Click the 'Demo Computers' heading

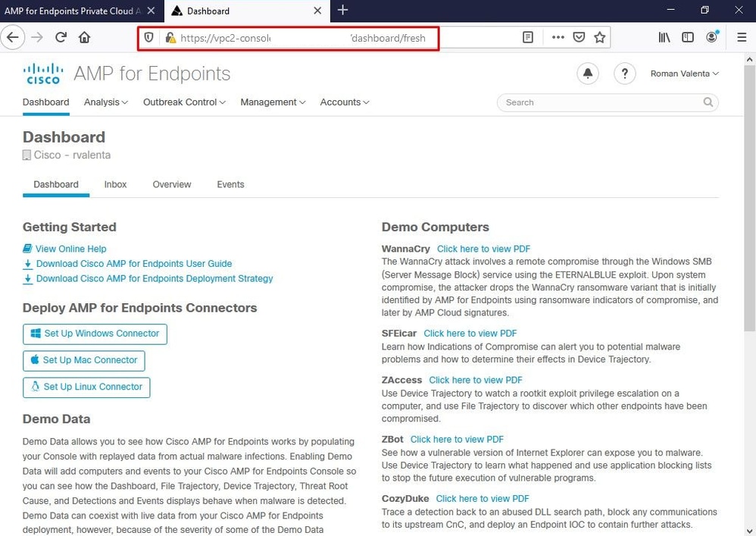pyautogui.click(x=435, y=227)
